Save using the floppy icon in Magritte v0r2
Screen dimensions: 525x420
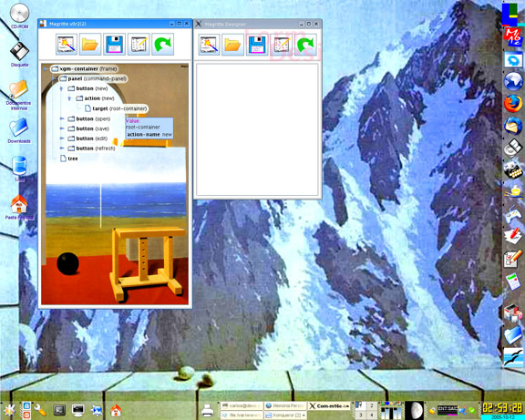click(x=114, y=44)
